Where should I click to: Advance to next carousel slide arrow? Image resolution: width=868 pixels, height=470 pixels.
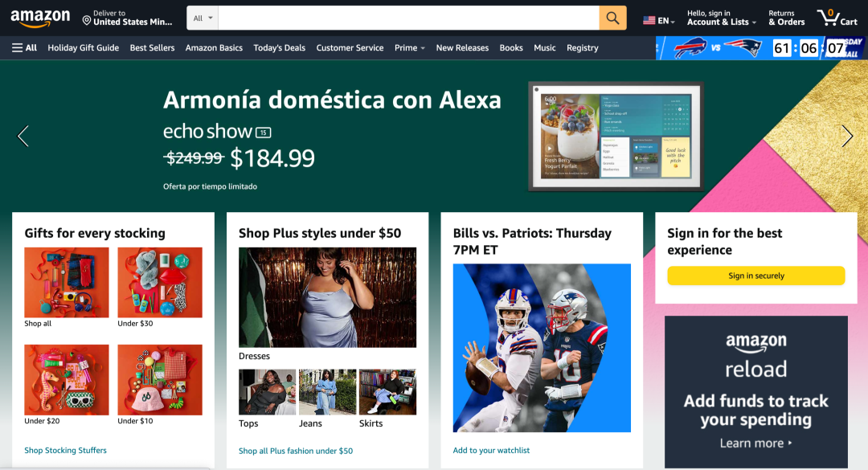tap(847, 136)
